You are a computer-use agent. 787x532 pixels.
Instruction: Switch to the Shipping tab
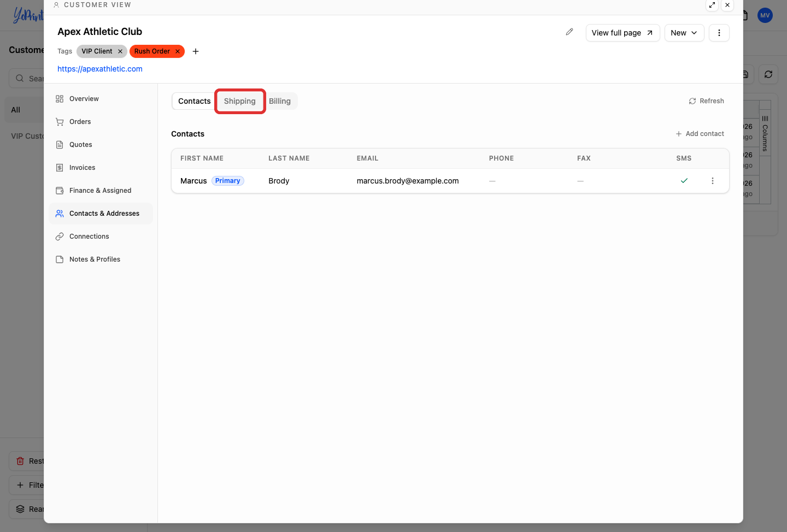click(240, 101)
